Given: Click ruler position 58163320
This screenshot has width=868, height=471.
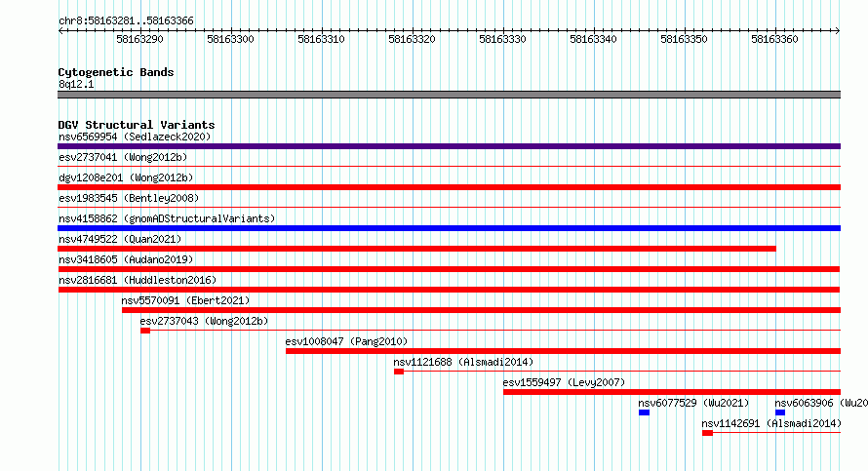Looking at the screenshot, I should pyautogui.click(x=412, y=39).
